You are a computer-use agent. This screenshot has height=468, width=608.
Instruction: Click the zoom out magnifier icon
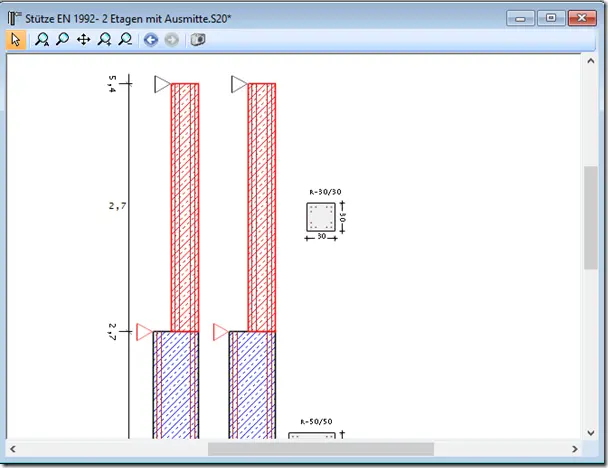(x=126, y=40)
